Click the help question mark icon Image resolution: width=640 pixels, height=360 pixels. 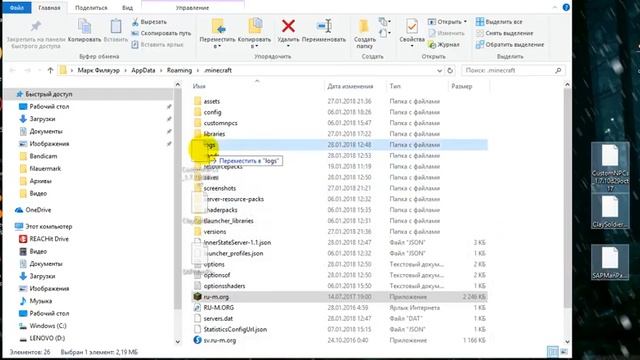(x=566, y=7)
